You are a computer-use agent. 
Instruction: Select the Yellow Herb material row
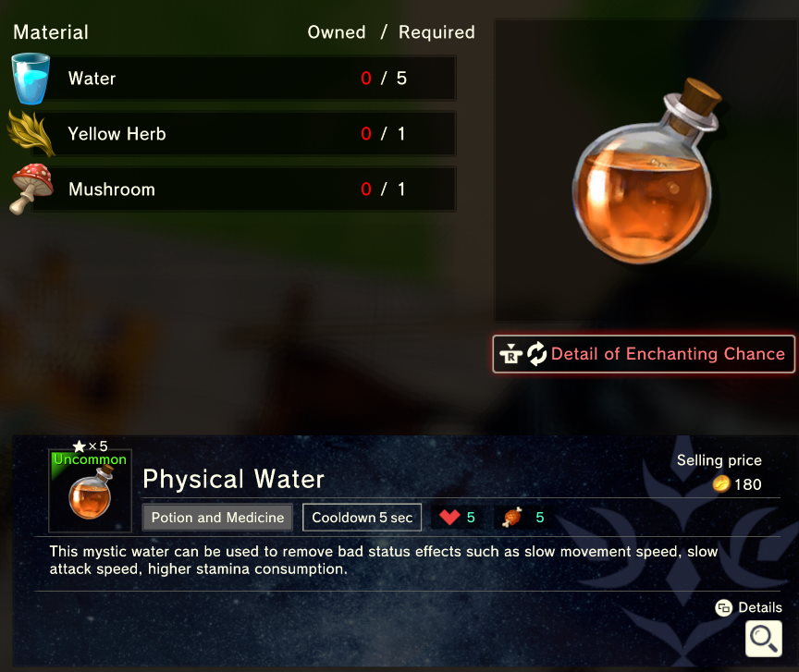point(233,134)
